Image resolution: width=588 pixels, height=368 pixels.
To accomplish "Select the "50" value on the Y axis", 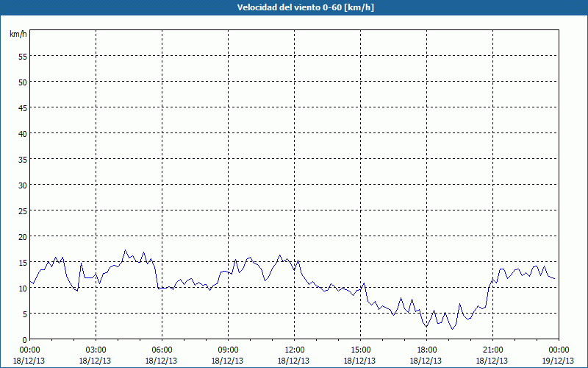I will (x=23, y=82).
